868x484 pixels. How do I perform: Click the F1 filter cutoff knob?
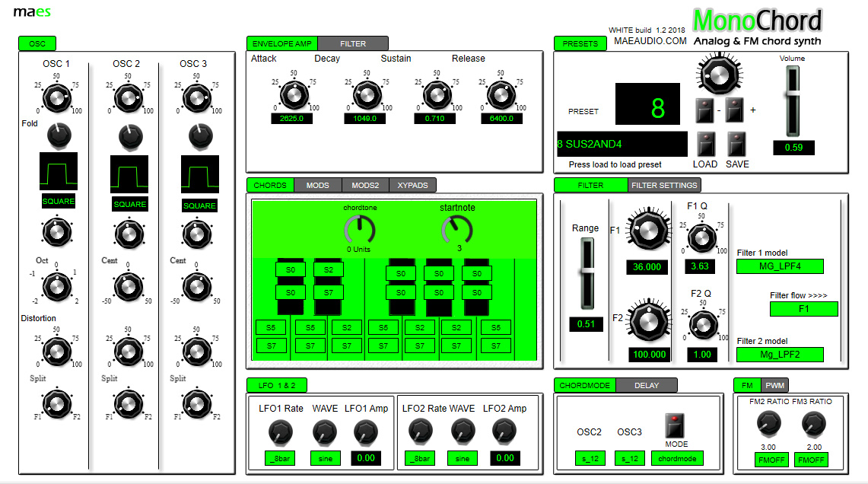tap(647, 229)
